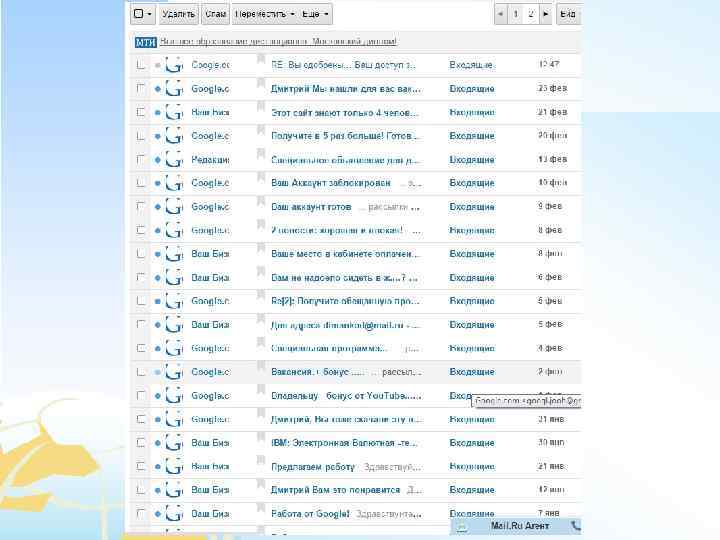The width and height of the screenshot is (720, 540).
Task: Open email 'RE: Вы одобрены'
Action: [343, 65]
